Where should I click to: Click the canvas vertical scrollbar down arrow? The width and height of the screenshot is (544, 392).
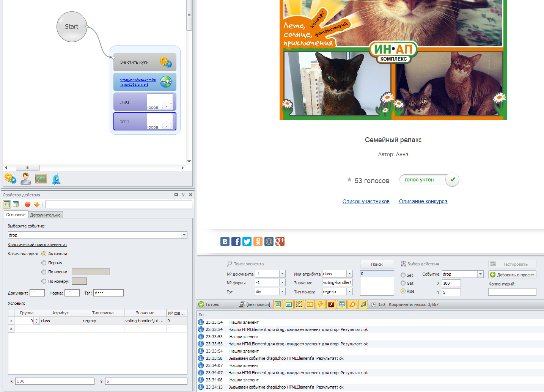coord(189,162)
